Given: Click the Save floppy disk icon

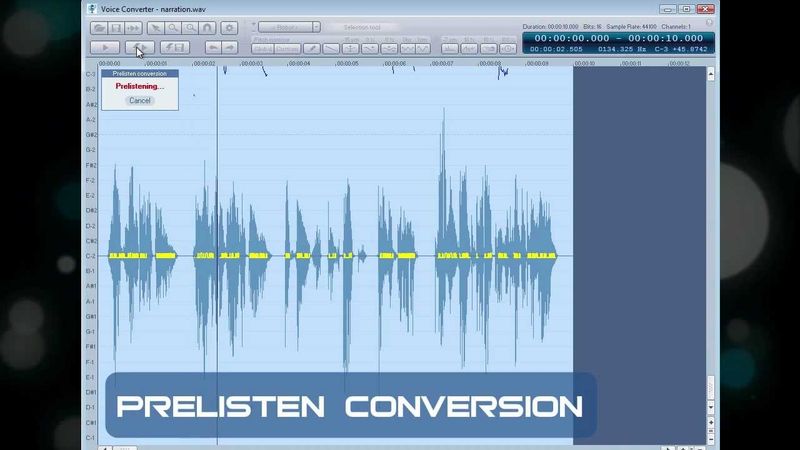Looking at the screenshot, I should [x=116, y=28].
